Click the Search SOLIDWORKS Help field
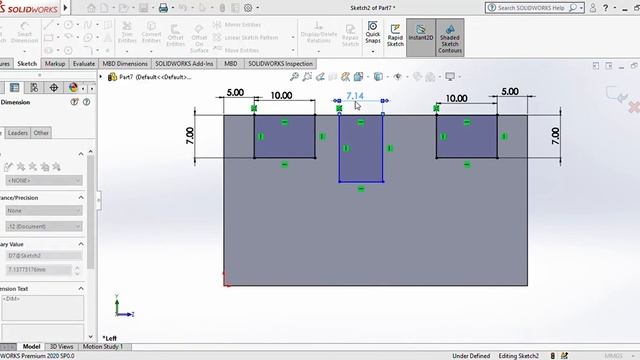Screen dimensions: 640x360 click(x=535, y=8)
